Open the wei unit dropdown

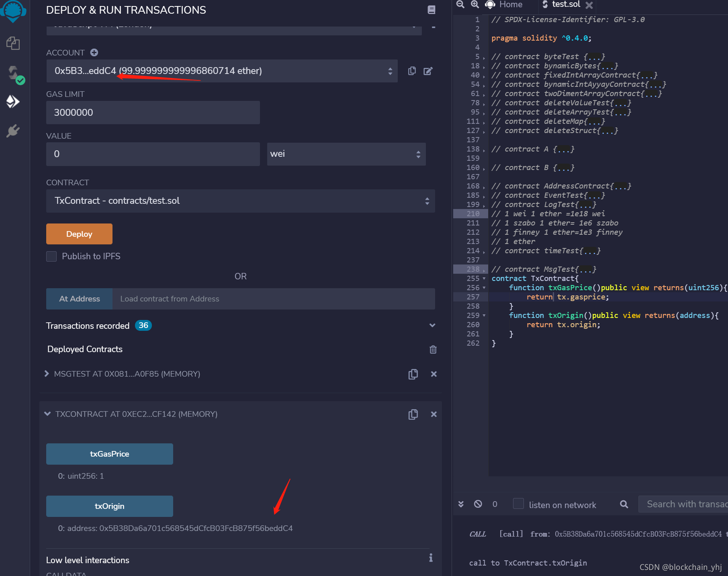pos(346,154)
